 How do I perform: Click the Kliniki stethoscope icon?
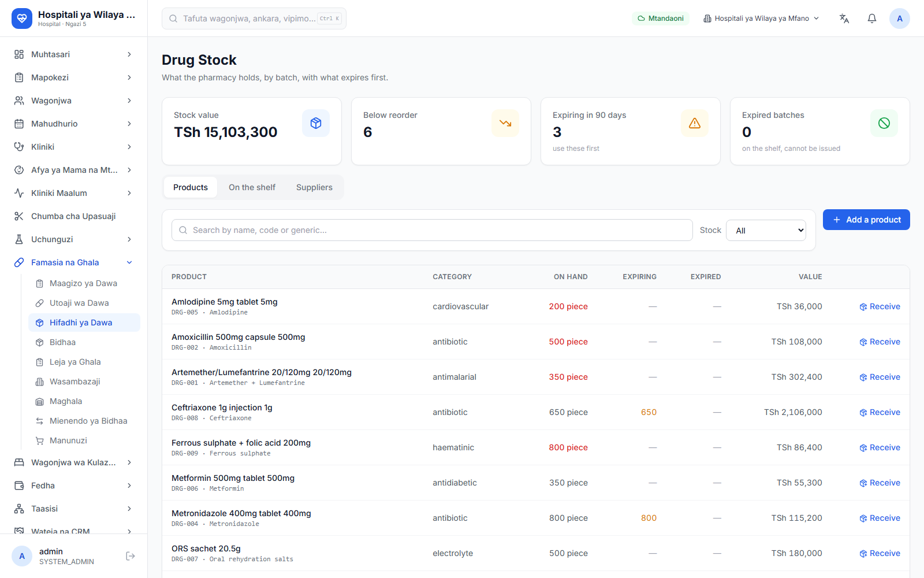click(x=19, y=147)
